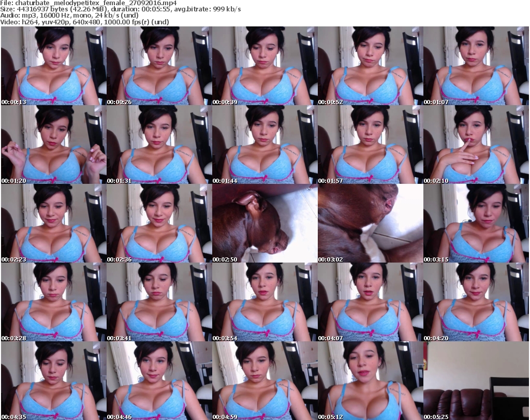
Task: Select the 'Video: h264, yuv420p' info line
Action: (x=84, y=22)
